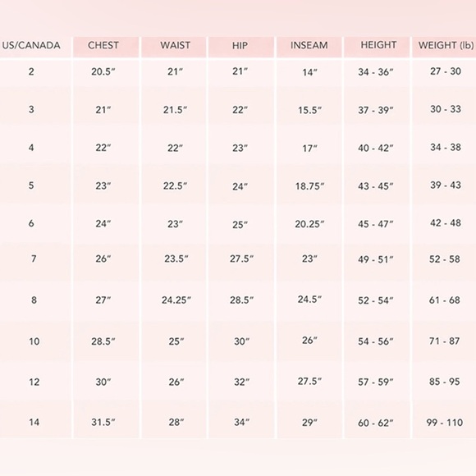Click the US/CANADA header label
Screen dimensions: 476x476
click(x=31, y=45)
